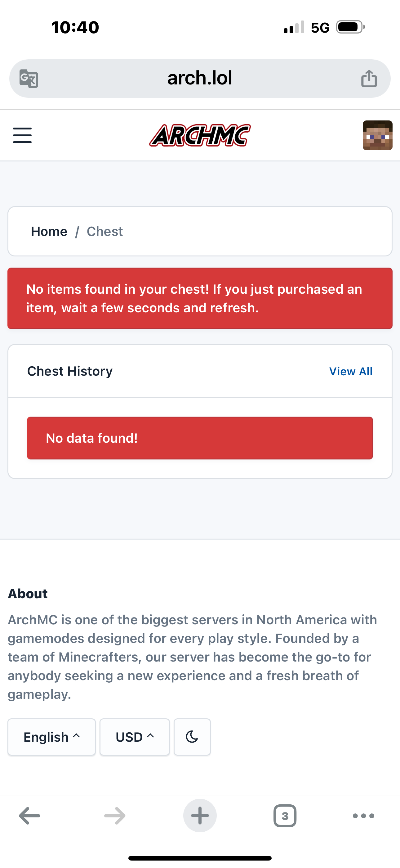
Task: Tap the Chest History heading
Action: click(70, 371)
